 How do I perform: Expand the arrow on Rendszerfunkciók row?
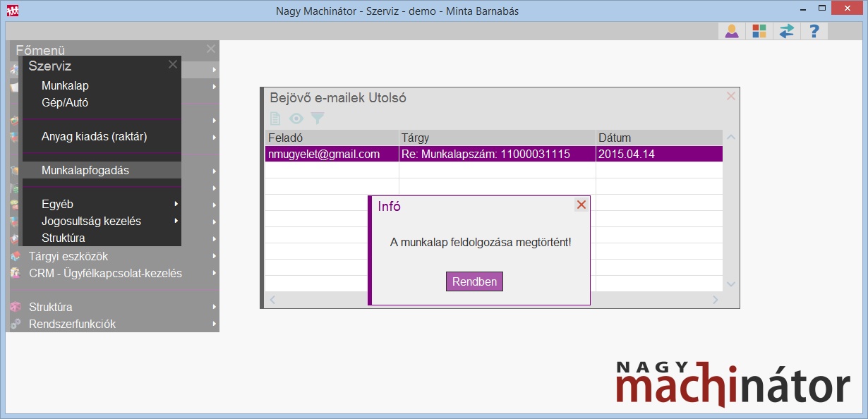[x=214, y=324]
